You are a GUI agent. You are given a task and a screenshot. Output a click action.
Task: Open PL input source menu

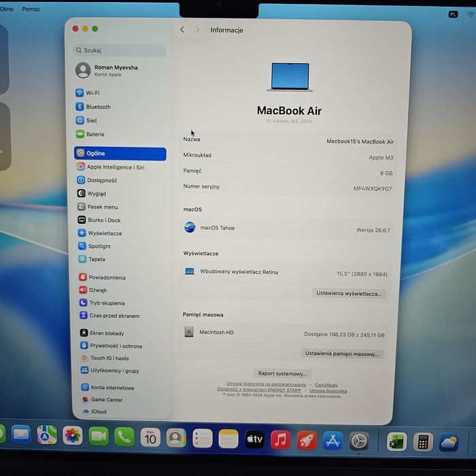453,14
